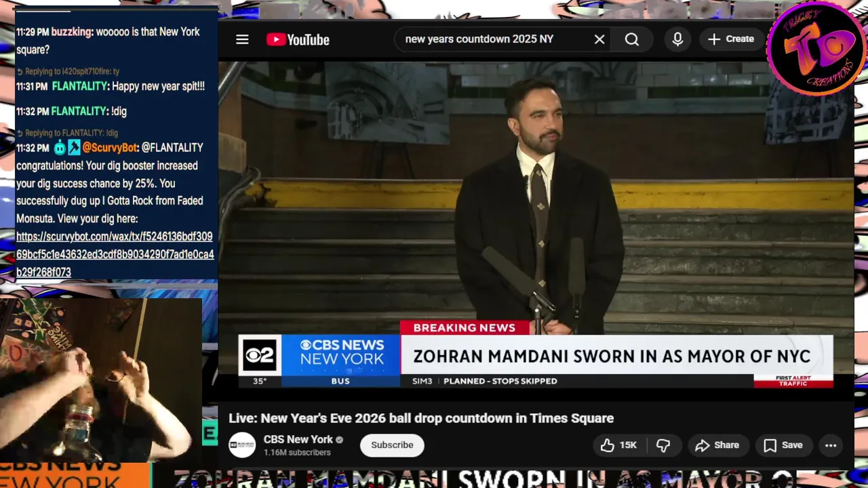Clear the search box with the X
The image size is (868, 488).
(599, 39)
